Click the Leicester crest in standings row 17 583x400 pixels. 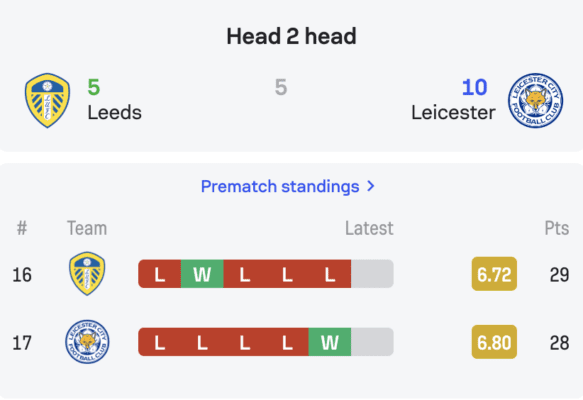pos(87,342)
